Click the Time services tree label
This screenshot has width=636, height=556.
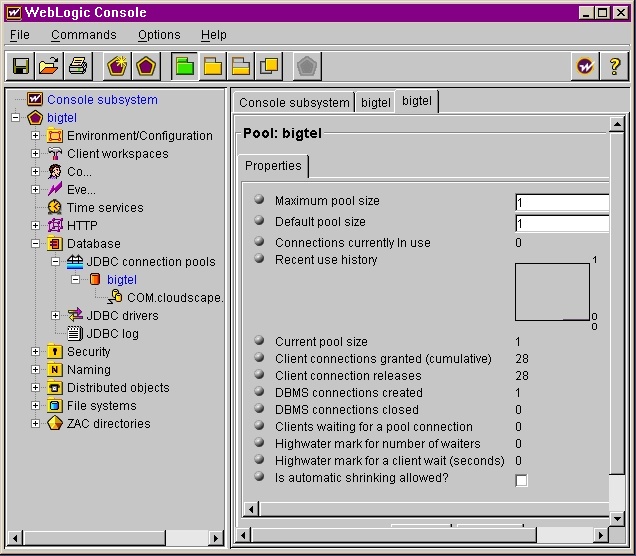click(x=105, y=207)
